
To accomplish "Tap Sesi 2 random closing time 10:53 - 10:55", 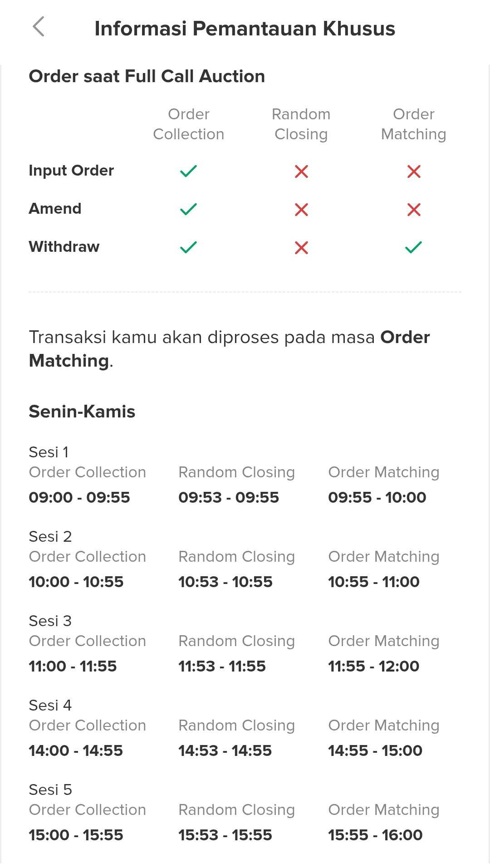I will click(225, 582).
